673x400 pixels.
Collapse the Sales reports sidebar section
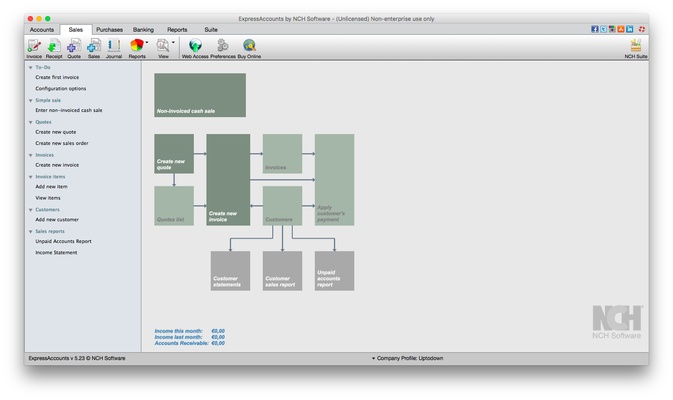[x=31, y=231]
